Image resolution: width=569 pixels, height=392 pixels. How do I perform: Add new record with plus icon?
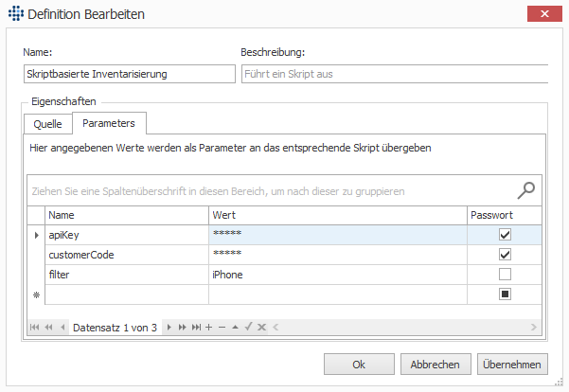click(208, 328)
